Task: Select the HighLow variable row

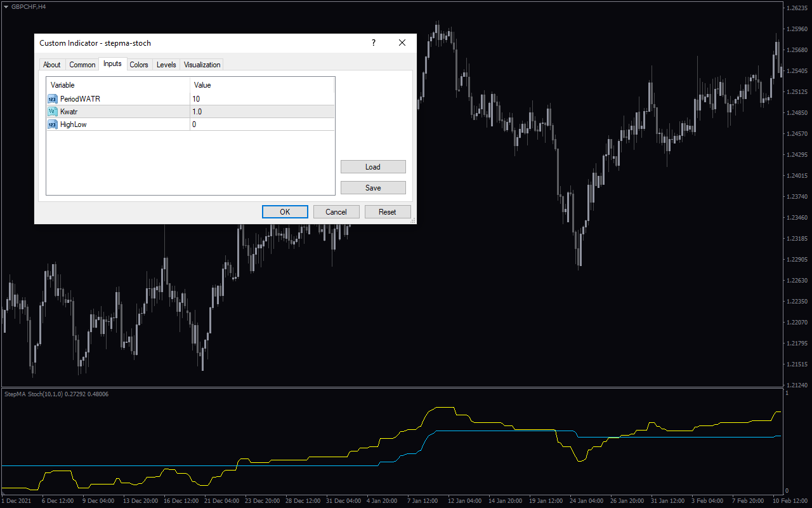Action: tap(190, 124)
